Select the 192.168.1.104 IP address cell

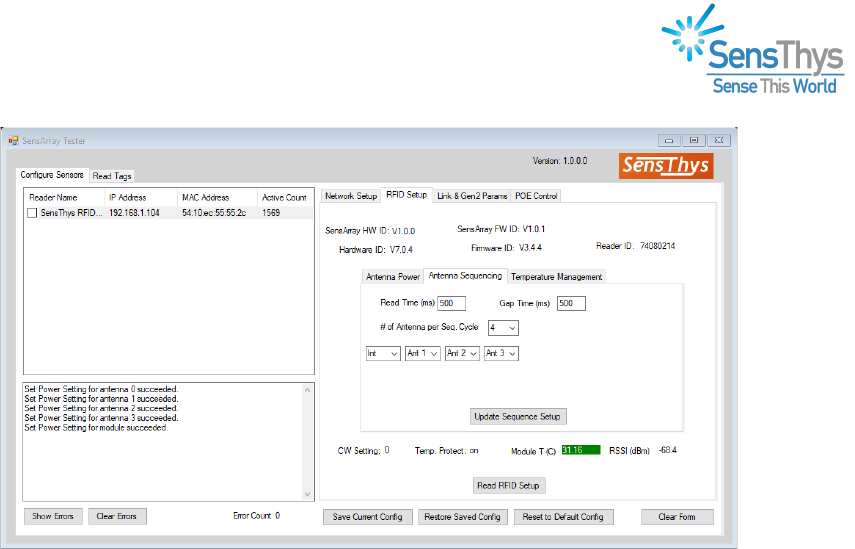click(134, 213)
